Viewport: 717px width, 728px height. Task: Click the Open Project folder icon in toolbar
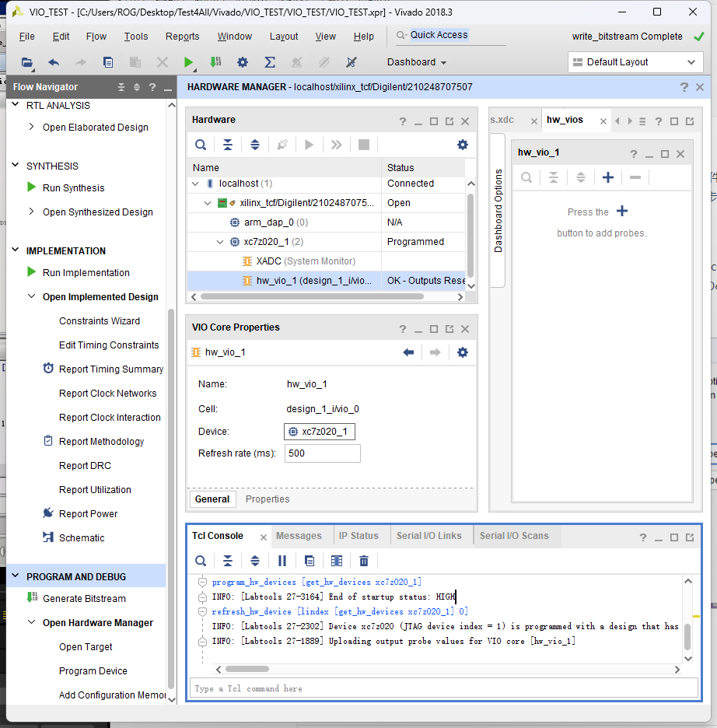27,62
